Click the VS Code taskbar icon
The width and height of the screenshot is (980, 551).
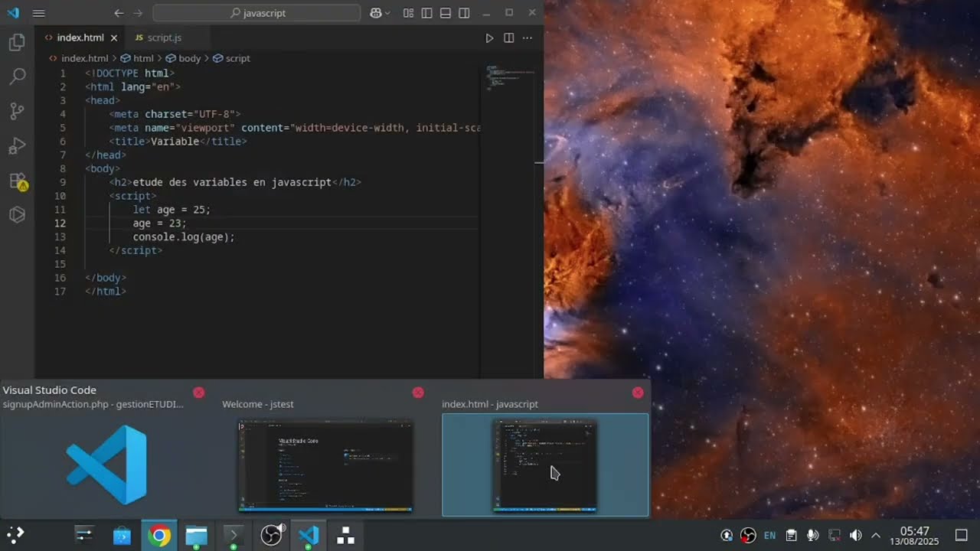pos(309,535)
